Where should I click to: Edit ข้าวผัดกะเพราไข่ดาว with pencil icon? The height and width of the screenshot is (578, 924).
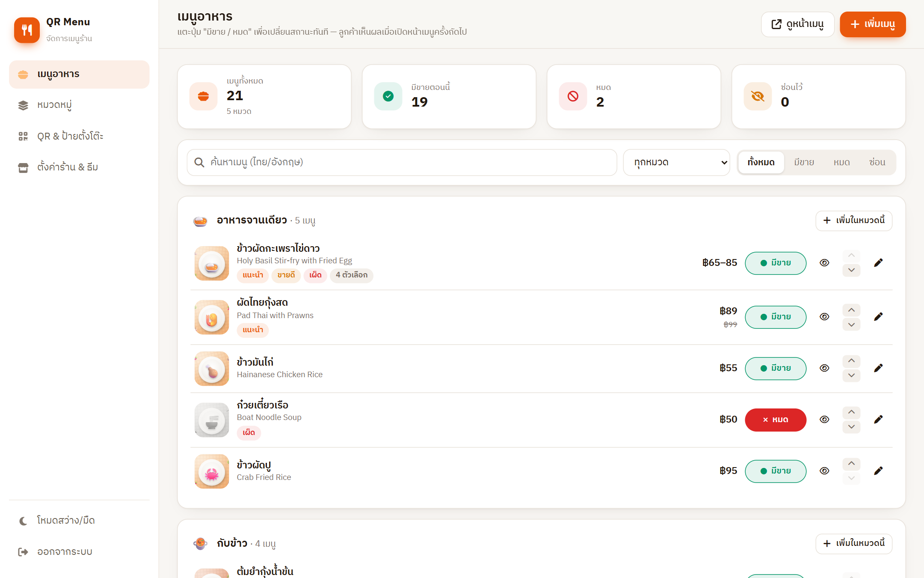878,263
